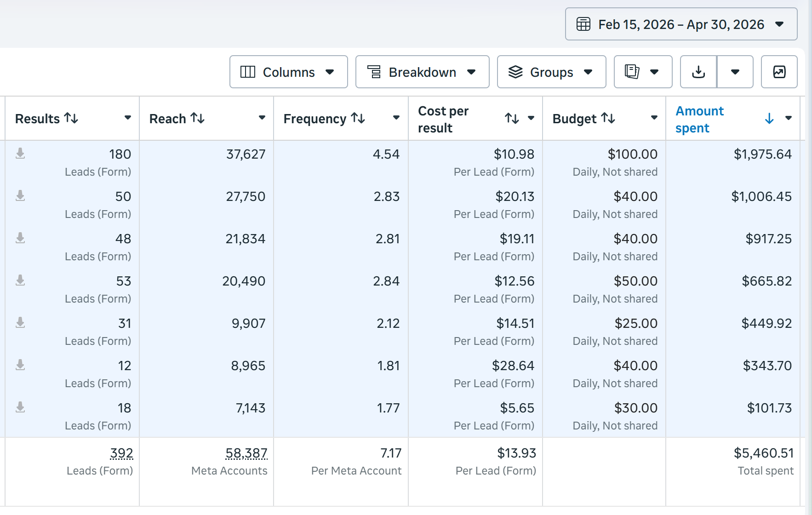The image size is (812, 515).
Task: Open the charts view icon button
Action: pyautogui.click(x=779, y=72)
